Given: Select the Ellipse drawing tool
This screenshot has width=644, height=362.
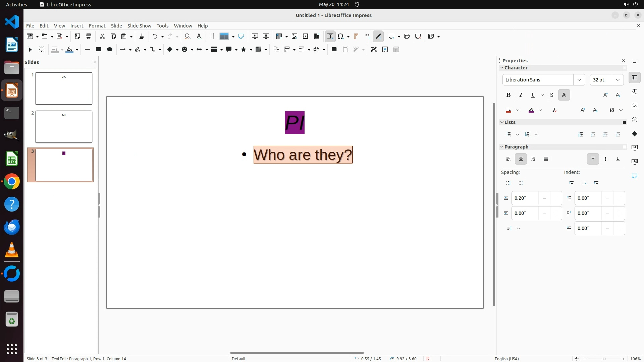Looking at the screenshot, I should [110, 50].
